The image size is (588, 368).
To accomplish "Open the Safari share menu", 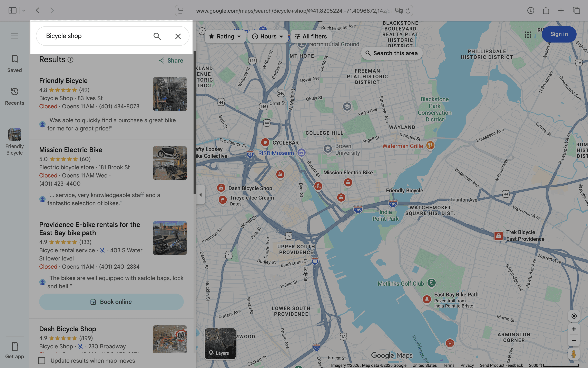I will click(x=546, y=10).
